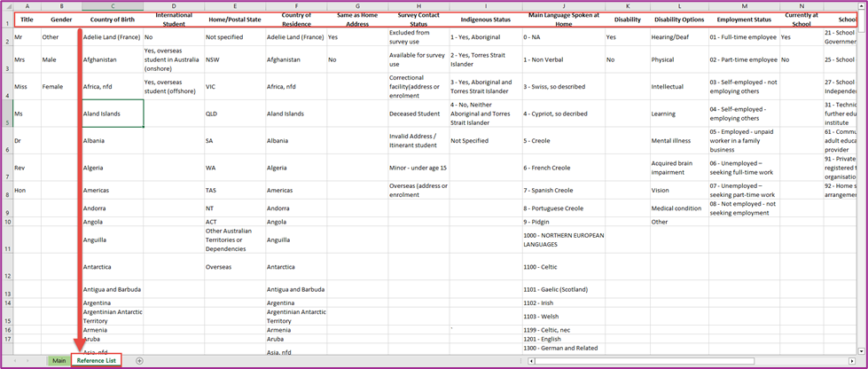Click the vertical scrollbar down arrow
This screenshot has height=369, width=868.
tap(860, 350)
